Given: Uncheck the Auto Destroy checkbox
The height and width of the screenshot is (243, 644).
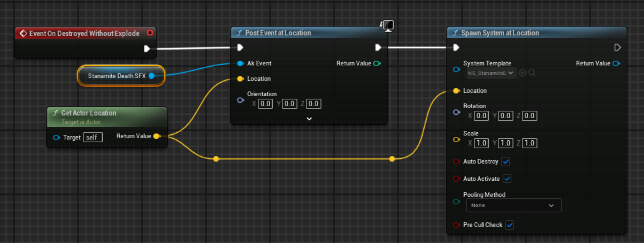Looking at the screenshot, I should [506, 162].
